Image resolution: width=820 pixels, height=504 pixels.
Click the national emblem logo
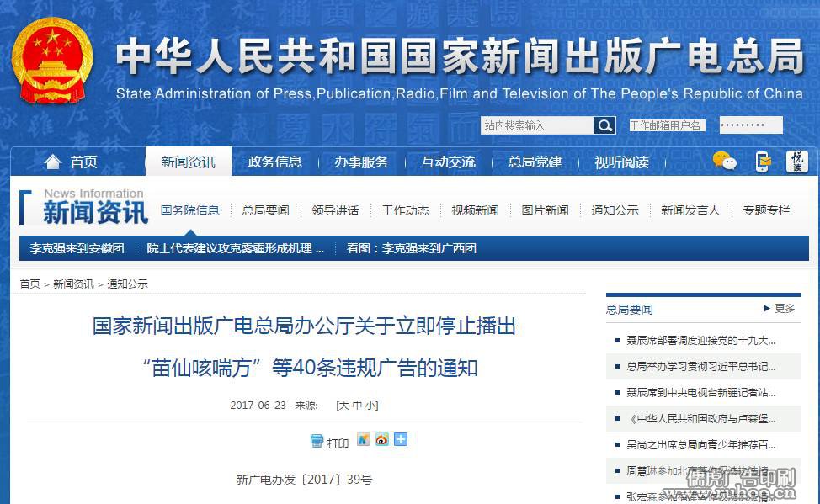tap(52, 61)
